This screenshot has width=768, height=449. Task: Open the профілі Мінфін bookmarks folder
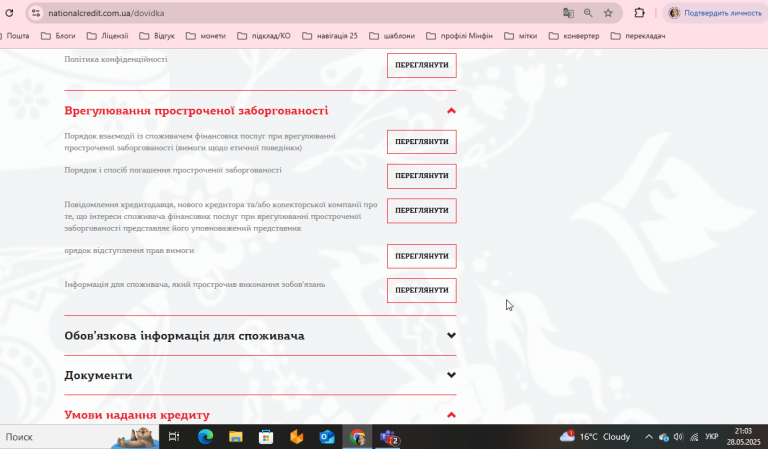pyautogui.click(x=459, y=36)
